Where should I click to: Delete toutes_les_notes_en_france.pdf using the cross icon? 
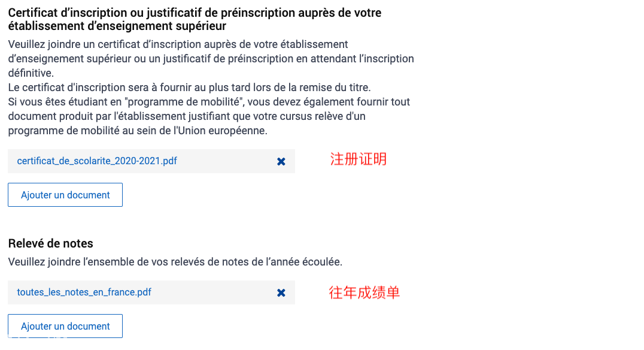click(281, 293)
